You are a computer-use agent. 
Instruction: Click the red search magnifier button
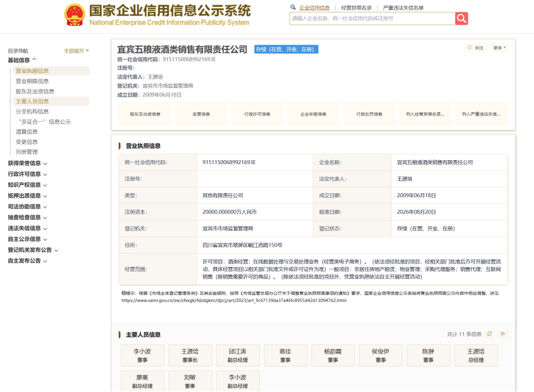pos(461,18)
